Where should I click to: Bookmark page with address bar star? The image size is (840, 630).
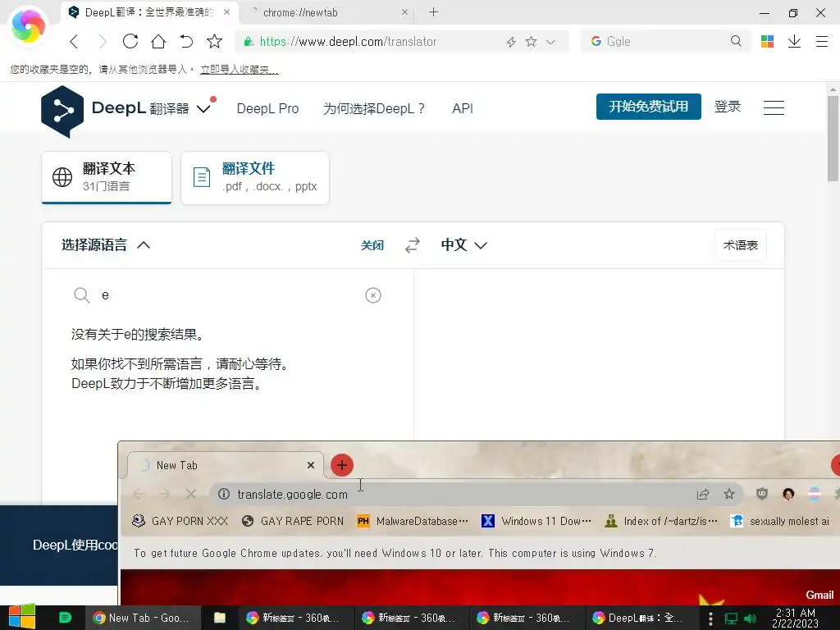[531, 41]
